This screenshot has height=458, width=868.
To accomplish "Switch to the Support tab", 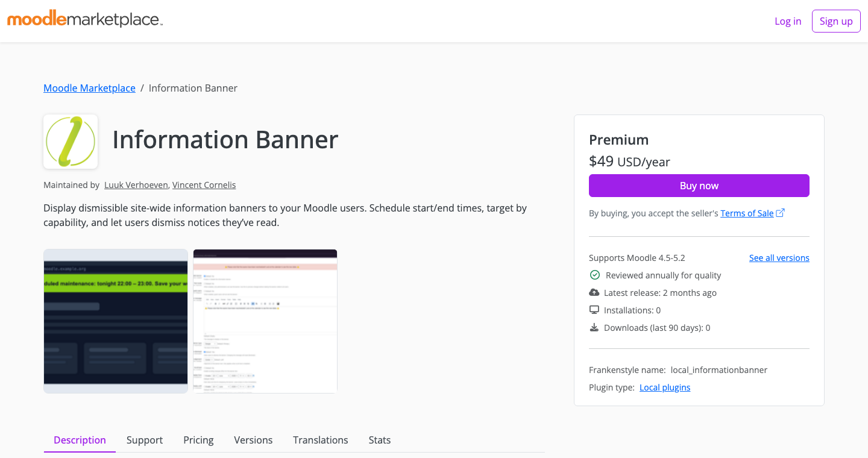I will coord(145,440).
